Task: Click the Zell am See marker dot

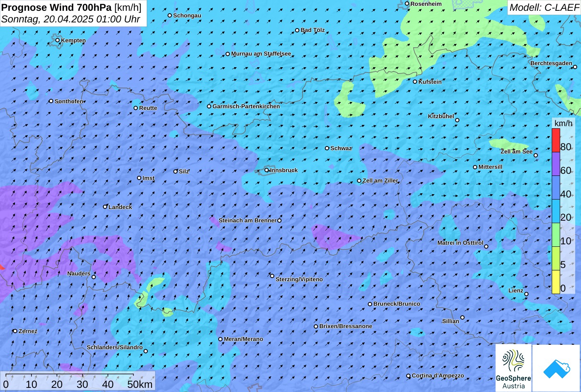Action: point(536,156)
